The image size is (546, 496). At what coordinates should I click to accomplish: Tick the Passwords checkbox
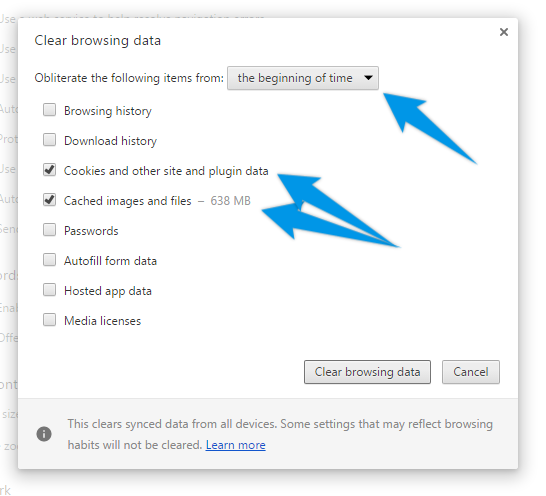click(x=49, y=230)
